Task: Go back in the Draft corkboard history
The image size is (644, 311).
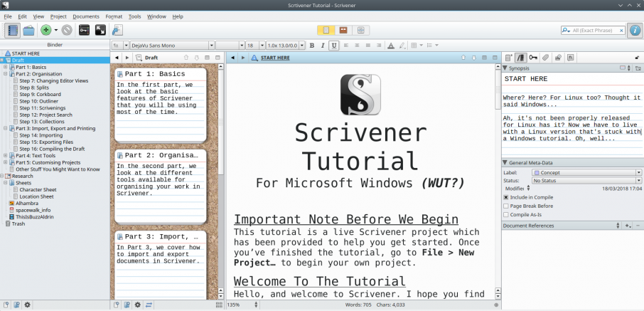Action: point(117,58)
